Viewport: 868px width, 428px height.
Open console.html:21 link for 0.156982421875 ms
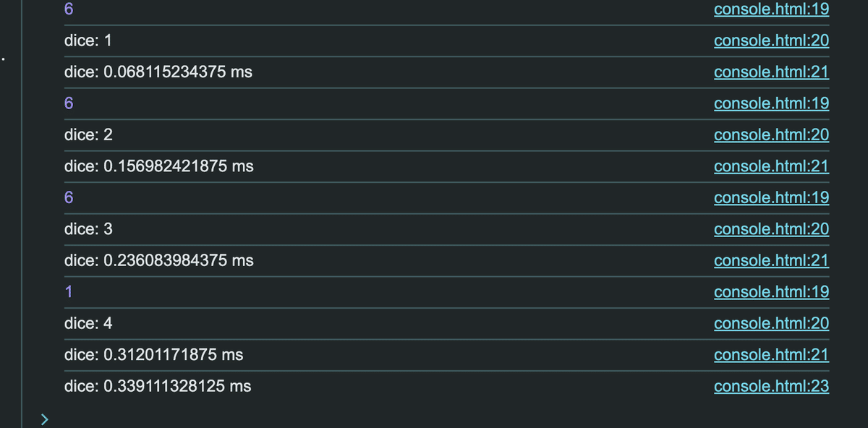click(x=771, y=166)
